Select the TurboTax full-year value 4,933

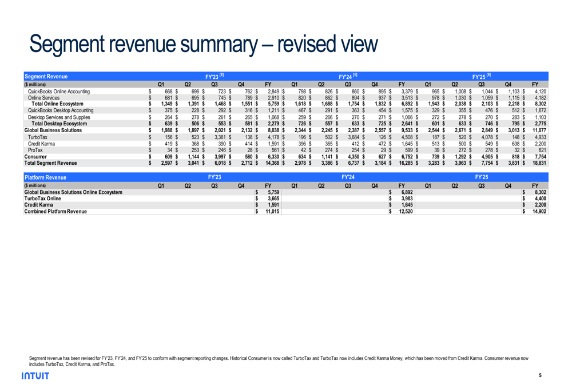pos(541,137)
